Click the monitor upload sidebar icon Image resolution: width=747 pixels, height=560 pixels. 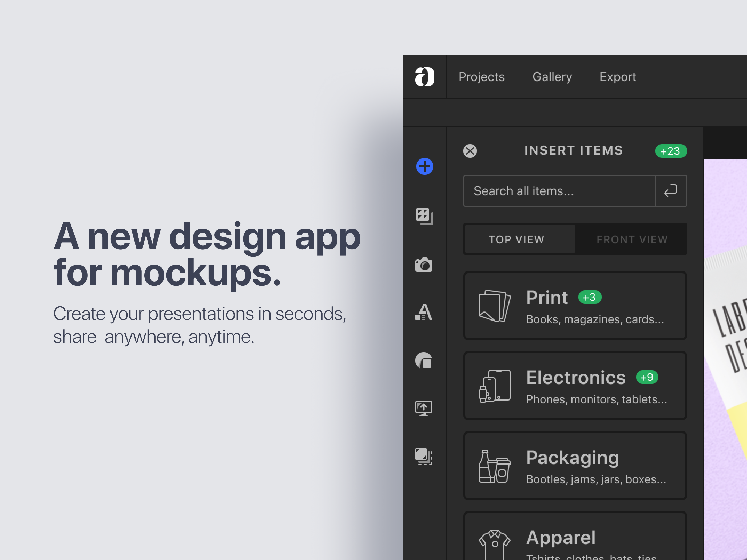point(423,408)
